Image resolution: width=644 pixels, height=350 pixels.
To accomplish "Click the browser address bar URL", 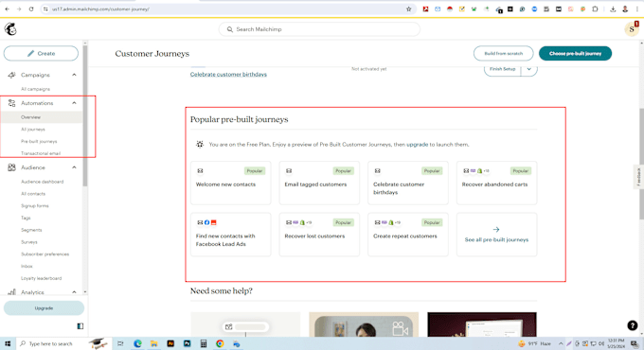I will click(100, 9).
